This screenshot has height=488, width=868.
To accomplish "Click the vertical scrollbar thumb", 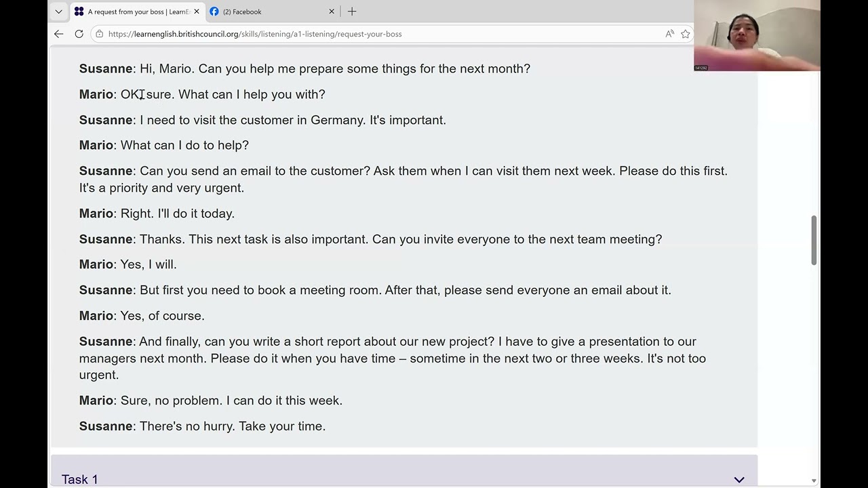I will (x=814, y=240).
